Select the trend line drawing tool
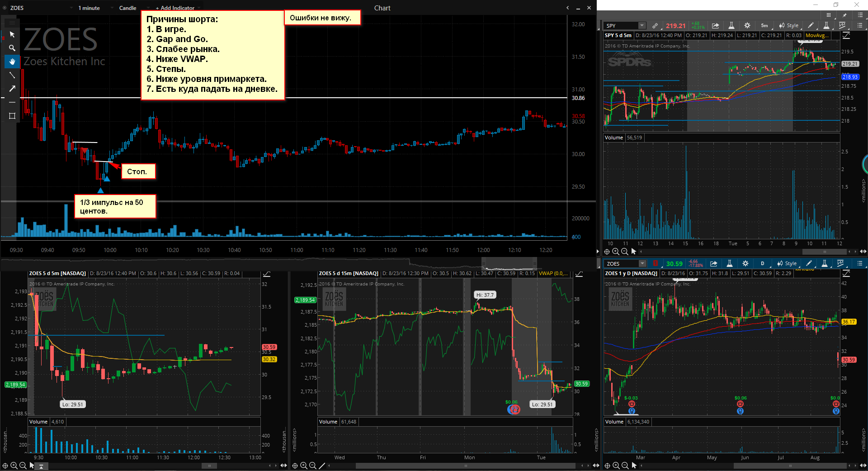The height and width of the screenshot is (471, 868). [12, 75]
